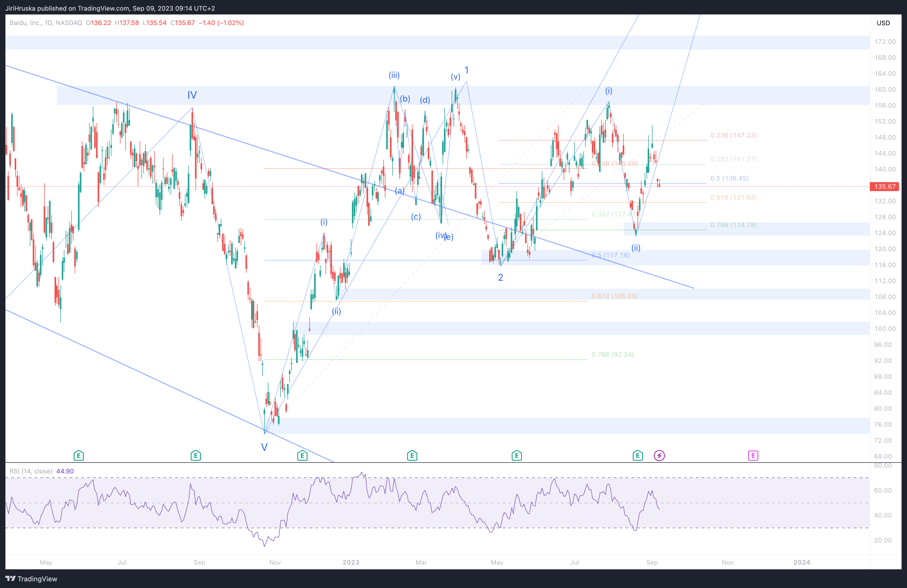Select the (c) correction label
The image size is (907, 588).
[416, 217]
